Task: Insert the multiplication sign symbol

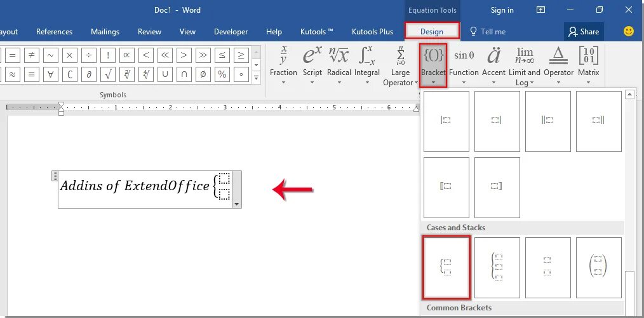Action: [70, 55]
